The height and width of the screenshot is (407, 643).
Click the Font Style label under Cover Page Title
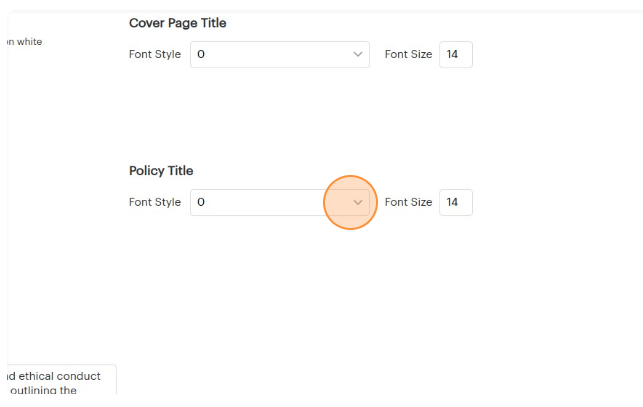[x=155, y=54]
